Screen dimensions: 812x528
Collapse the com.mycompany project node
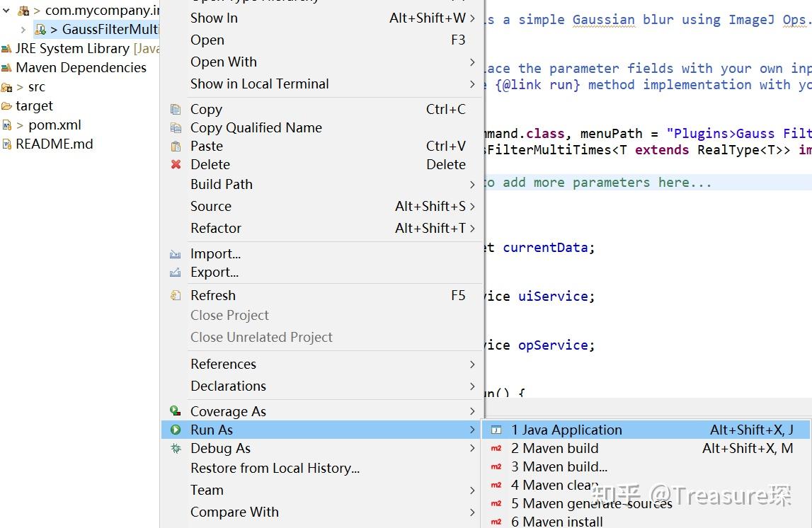(6, 11)
